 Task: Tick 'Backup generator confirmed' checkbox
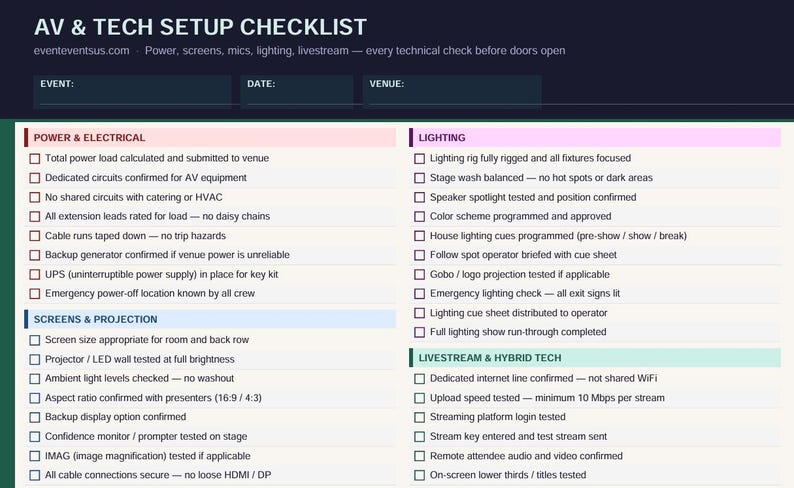pyautogui.click(x=34, y=255)
